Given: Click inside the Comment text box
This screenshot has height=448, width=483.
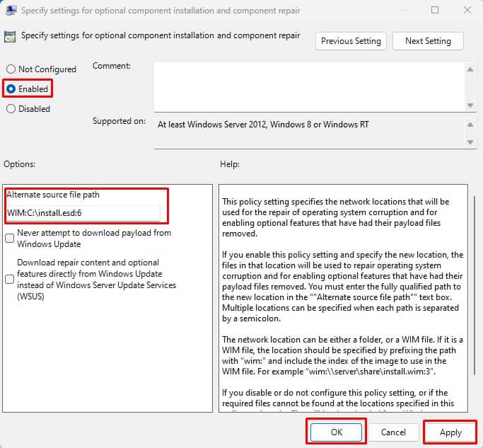Looking at the screenshot, I should (x=309, y=87).
